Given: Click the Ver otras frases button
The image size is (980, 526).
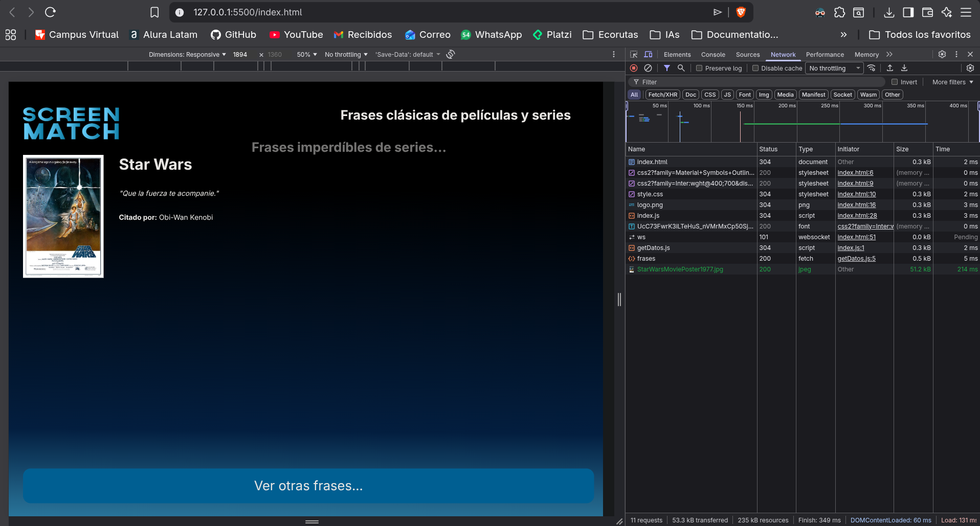Looking at the screenshot, I should tap(308, 486).
